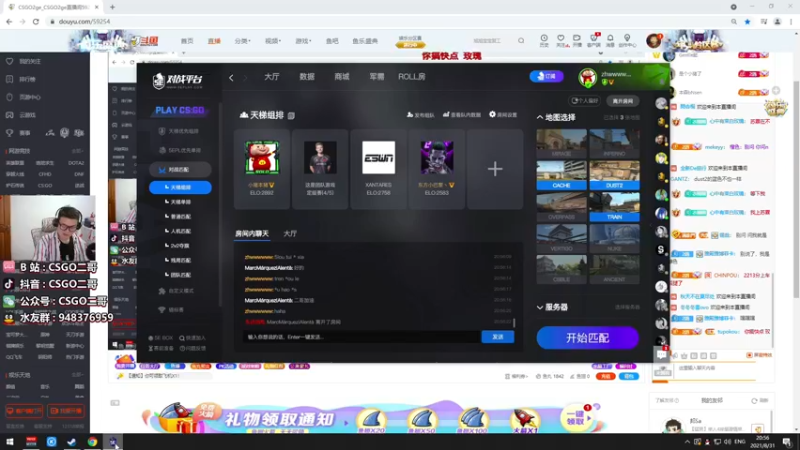800x450 pixels.
Task: Click the 个人偏好 button
Action: point(585,101)
